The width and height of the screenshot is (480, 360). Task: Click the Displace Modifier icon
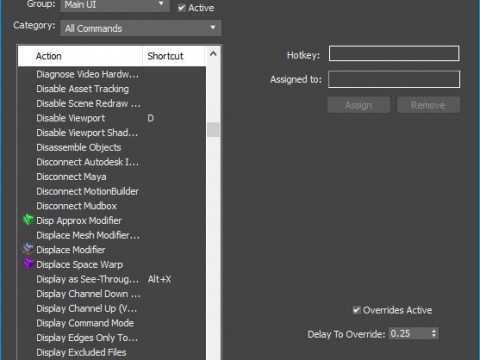pyautogui.click(x=28, y=249)
